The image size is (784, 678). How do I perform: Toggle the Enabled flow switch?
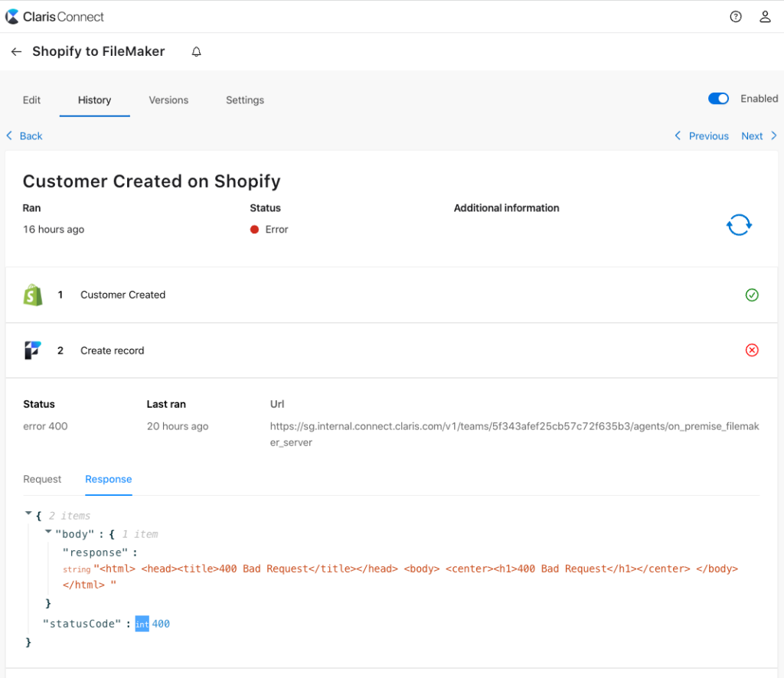pyautogui.click(x=718, y=99)
